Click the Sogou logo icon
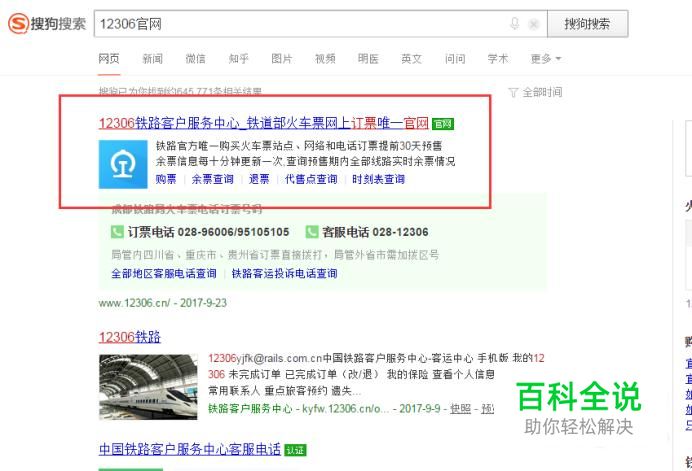The height and width of the screenshot is (471, 692). click(19, 23)
